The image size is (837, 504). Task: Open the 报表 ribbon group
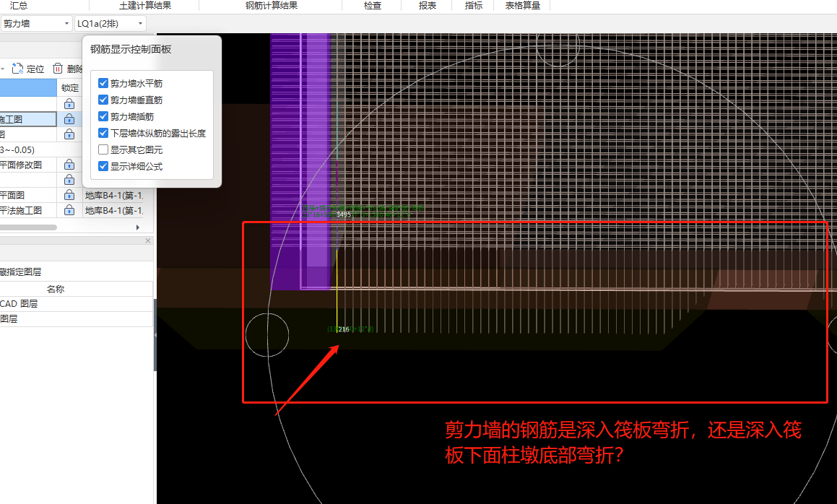coord(428,5)
